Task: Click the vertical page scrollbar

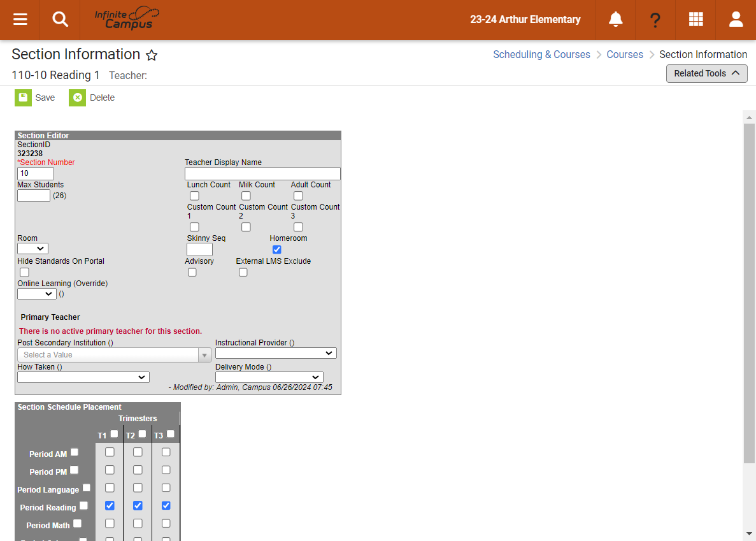Action: tap(749, 293)
